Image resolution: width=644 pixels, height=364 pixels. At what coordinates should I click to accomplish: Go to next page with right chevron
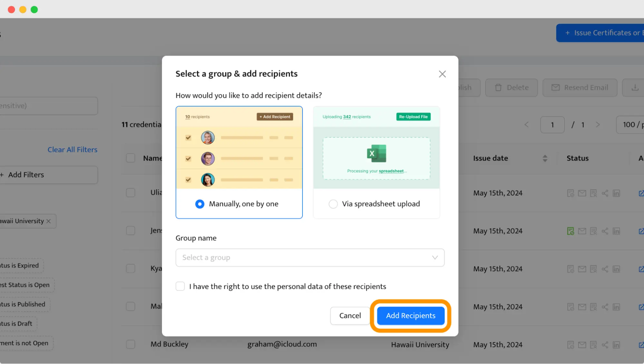click(x=598, y=124)
